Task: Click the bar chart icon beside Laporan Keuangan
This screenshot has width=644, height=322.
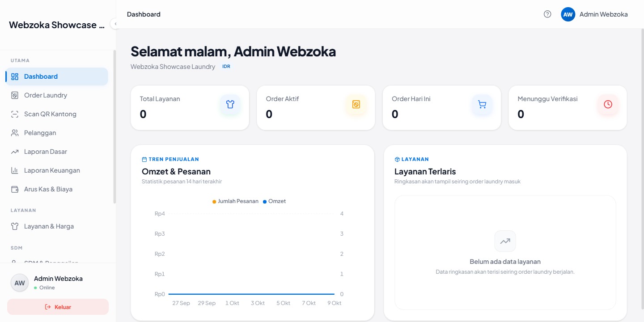Action: [x=15, y=170]
